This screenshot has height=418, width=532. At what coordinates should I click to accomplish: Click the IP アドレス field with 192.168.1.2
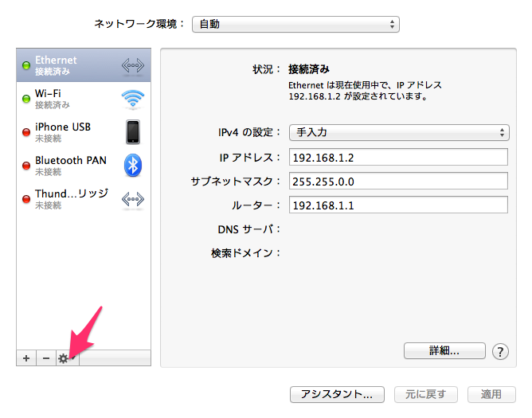coord(398,157)
